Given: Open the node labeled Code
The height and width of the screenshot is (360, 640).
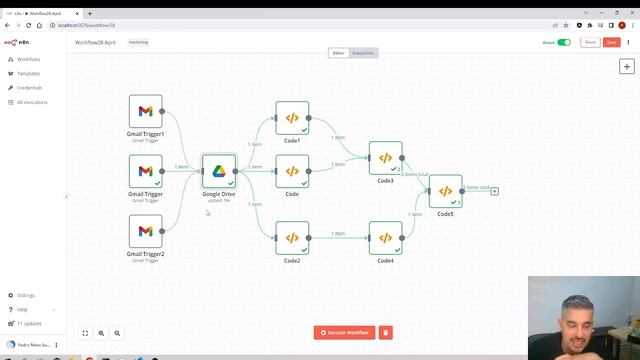Looking at the screenshot, I should click(x=292, y=171).
